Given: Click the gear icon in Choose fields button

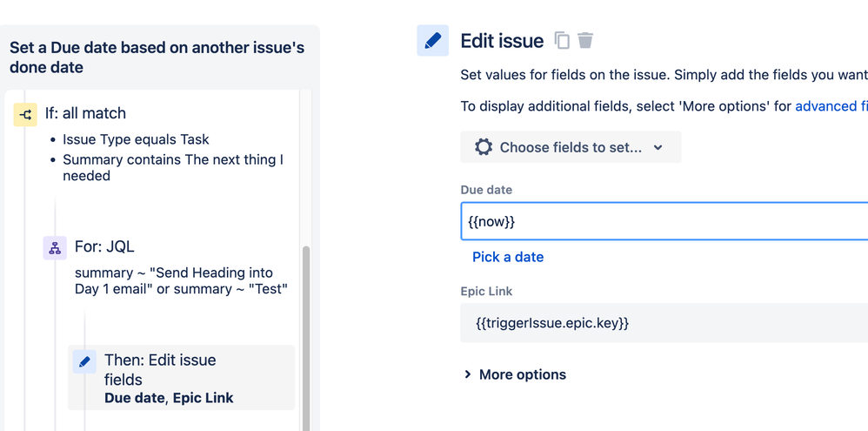Looking at the screenshot, I should click(x=484, y=147).
